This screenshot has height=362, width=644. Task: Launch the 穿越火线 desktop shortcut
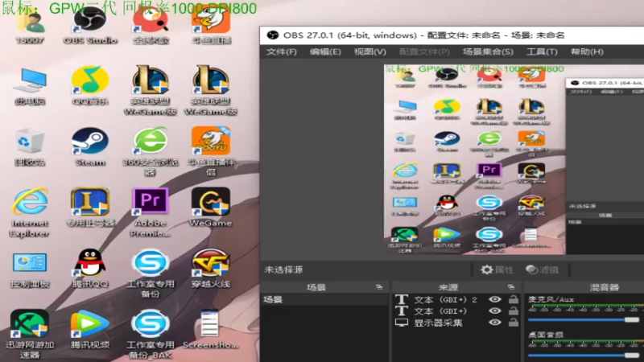pyautogui.click(x=211, y=269)
